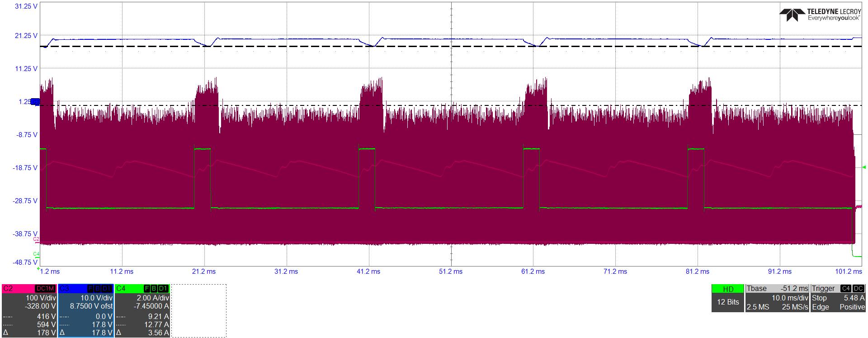Image resolution: width=868 pixels, height=338 pixels.
Task: Click the Edge trigger type text
Action: point(820,307)
